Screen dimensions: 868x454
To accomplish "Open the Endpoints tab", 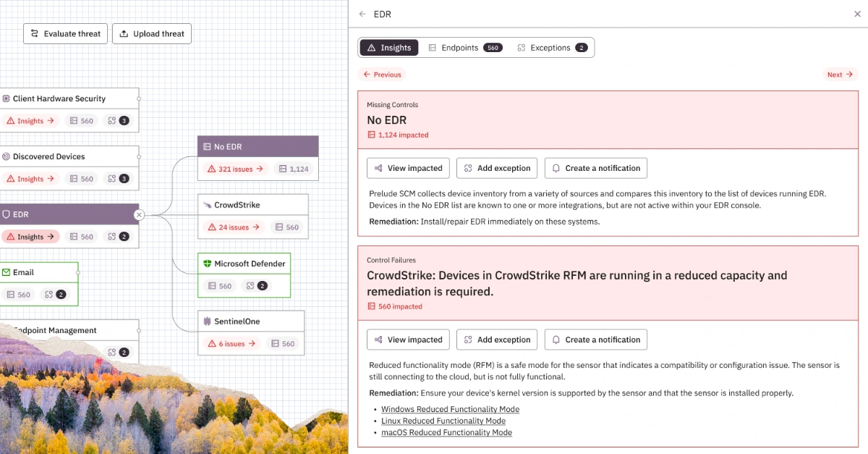I will [465, 48].
